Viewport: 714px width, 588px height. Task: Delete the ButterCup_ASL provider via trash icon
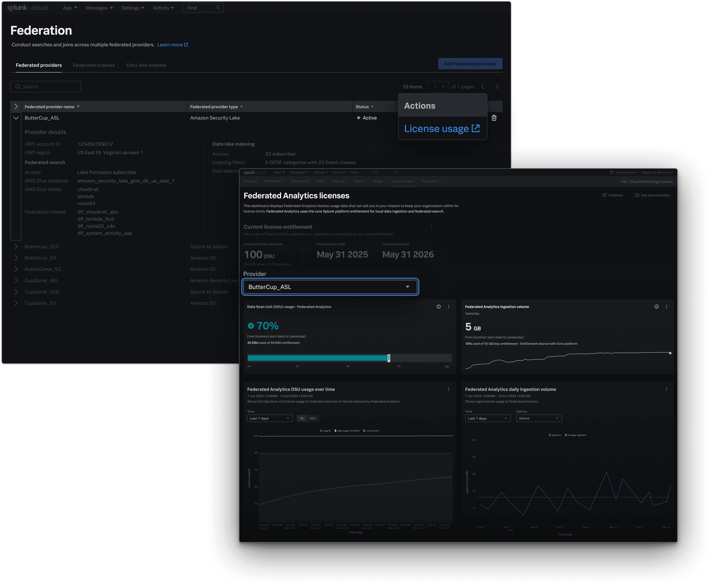coord(494,118)
